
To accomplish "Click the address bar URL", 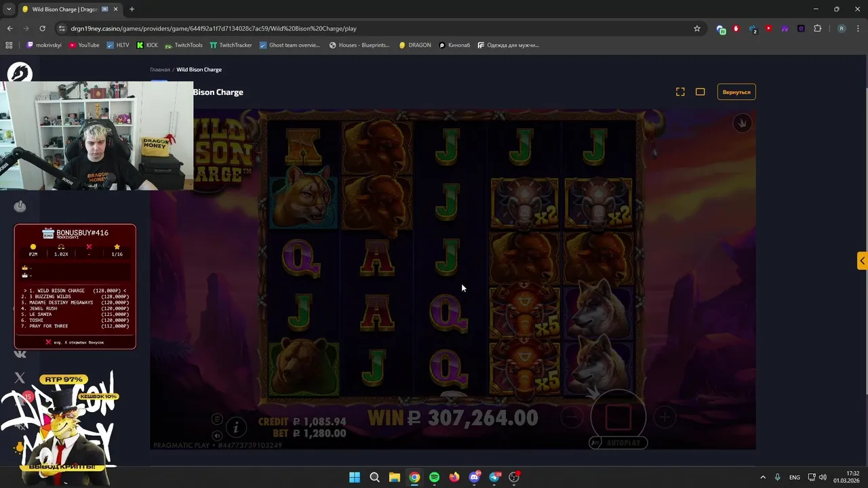I will 214,28.
